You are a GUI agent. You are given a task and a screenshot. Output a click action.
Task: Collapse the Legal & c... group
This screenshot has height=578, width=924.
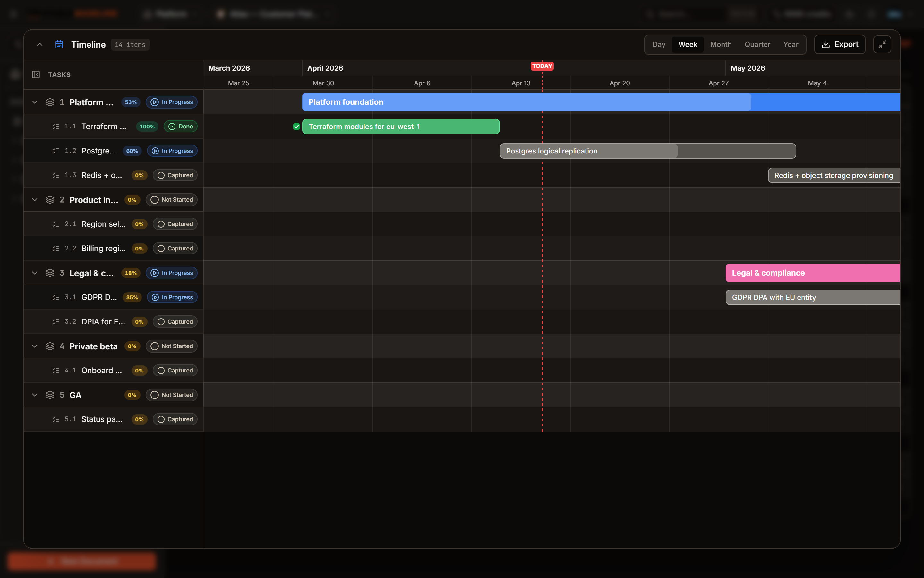click(34, 273)
